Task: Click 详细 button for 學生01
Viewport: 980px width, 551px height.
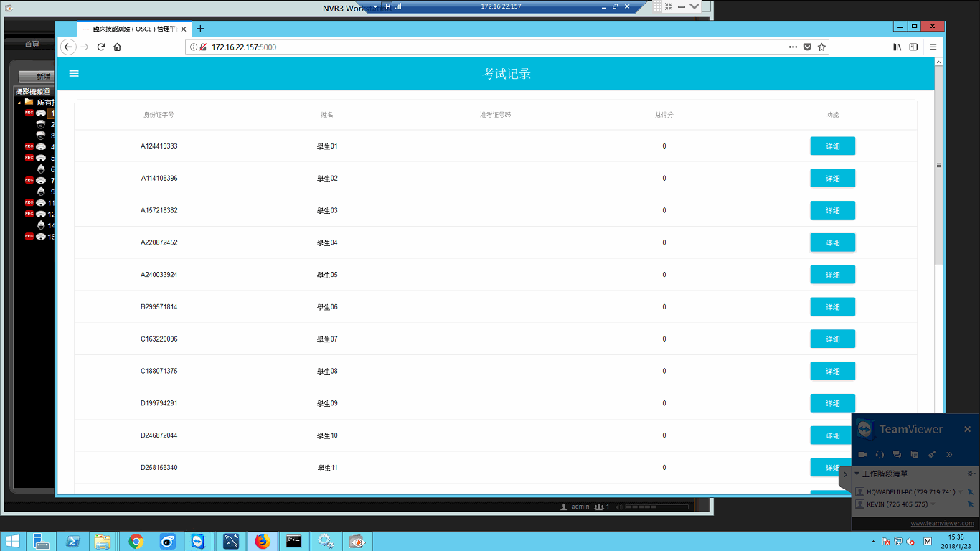Action: point(832,146)
